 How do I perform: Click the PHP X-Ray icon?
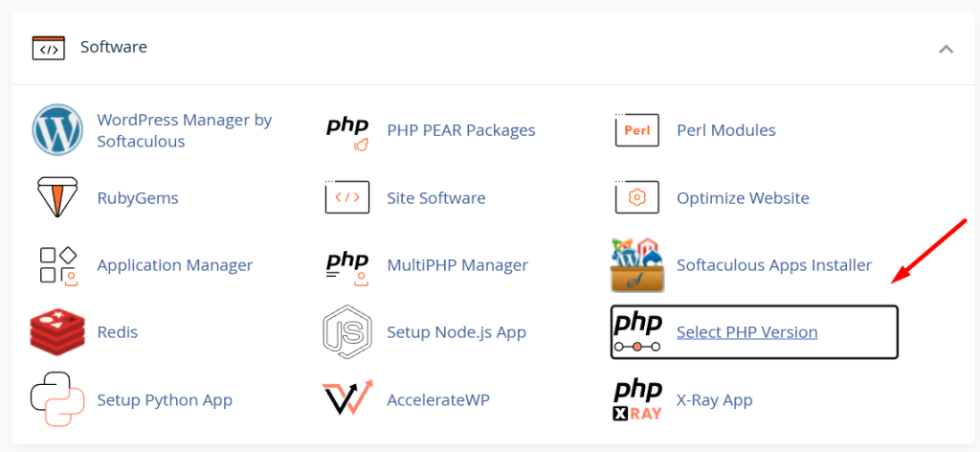636,399
